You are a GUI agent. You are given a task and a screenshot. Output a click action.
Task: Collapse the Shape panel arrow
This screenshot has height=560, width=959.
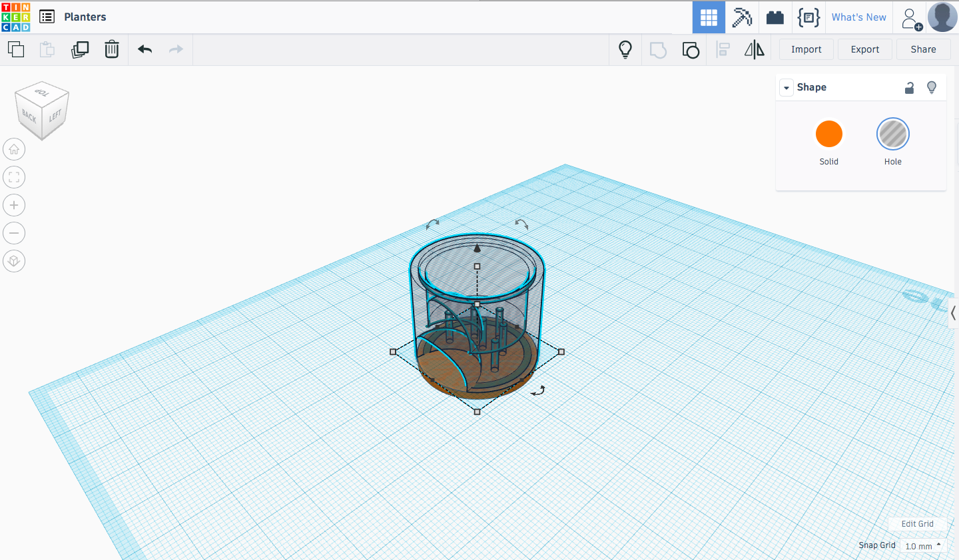[787, 88]
